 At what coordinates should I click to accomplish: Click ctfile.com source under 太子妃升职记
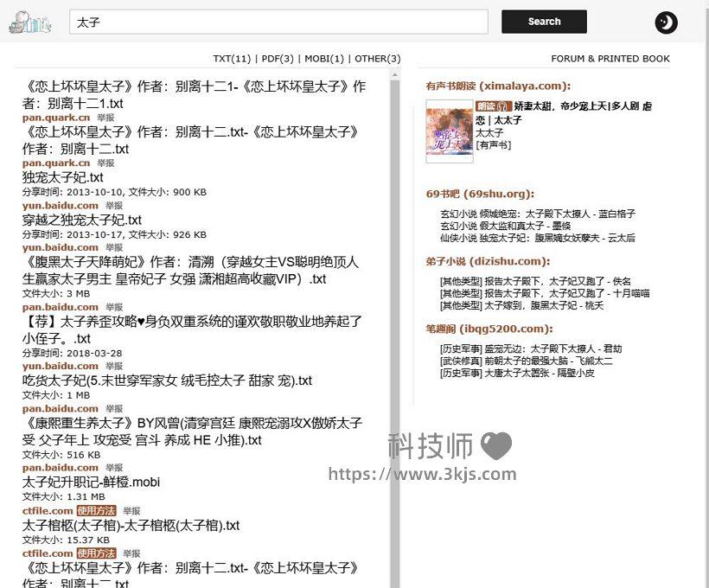pyautogui.click(x=48, y=511)
